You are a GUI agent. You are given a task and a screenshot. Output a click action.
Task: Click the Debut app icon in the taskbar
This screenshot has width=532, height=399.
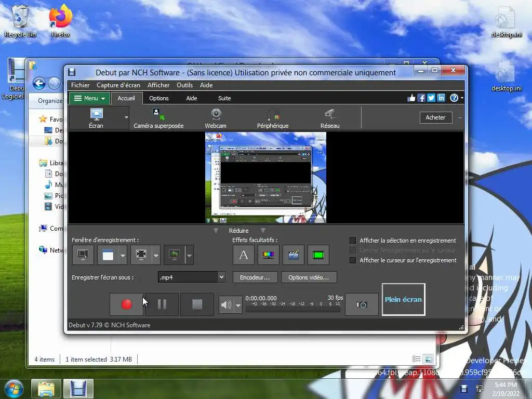point(78,389)
